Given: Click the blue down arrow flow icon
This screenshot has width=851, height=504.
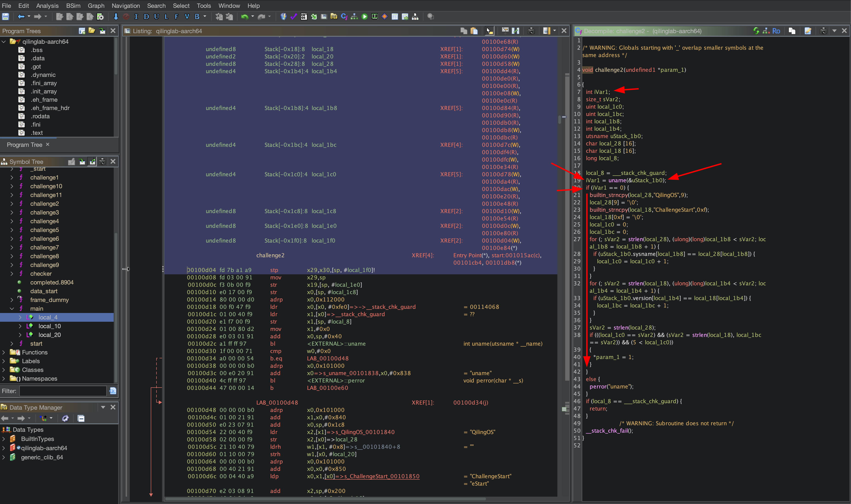Looking at the screenshot, I should click(116, 16).
